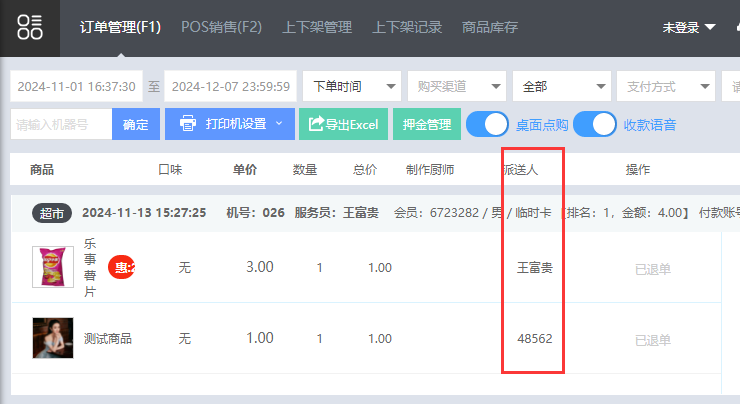
Task: Click 王富贵 in the 派送人 column
Action: 535,268
